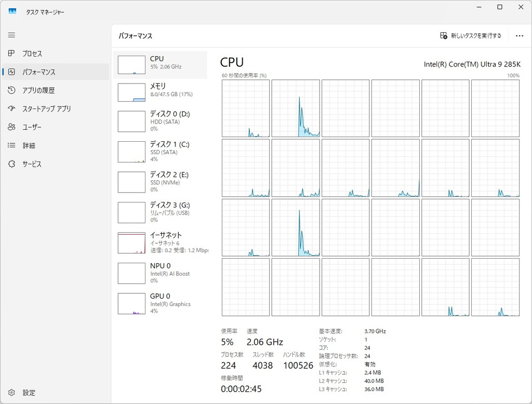
Task: Maximize the Task Manager window
Action: [499, 7]
